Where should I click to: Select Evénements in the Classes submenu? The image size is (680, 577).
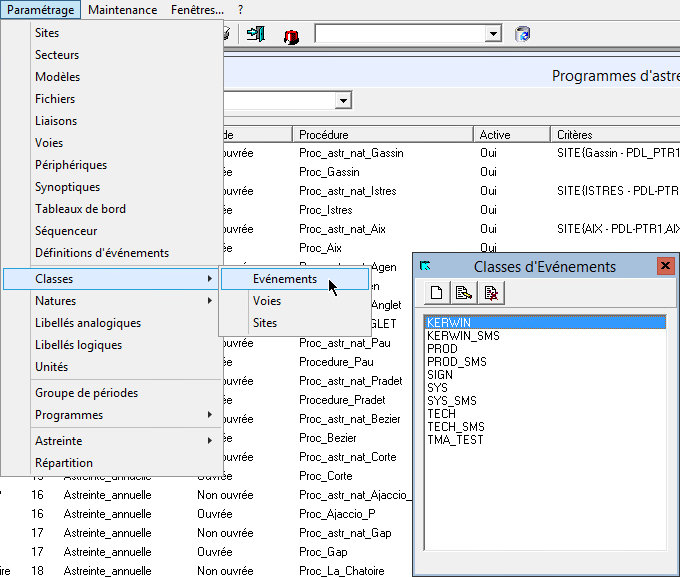coord(285,279)
